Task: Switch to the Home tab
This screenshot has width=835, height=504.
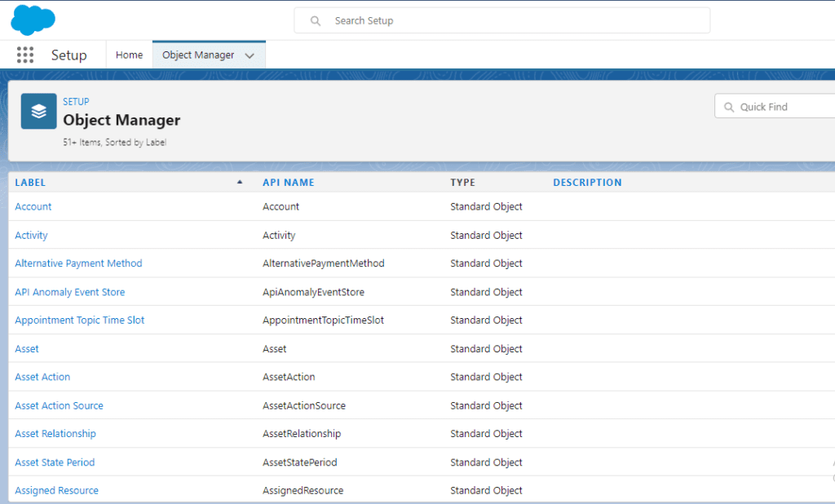Action: tap(130, 55)
